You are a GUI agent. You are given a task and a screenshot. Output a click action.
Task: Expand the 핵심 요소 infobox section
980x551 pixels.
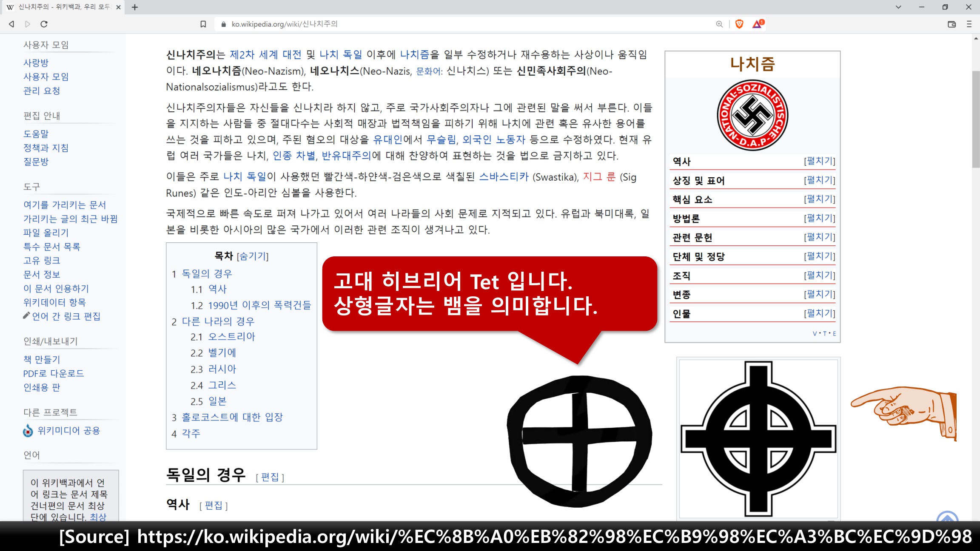point(820,199)
